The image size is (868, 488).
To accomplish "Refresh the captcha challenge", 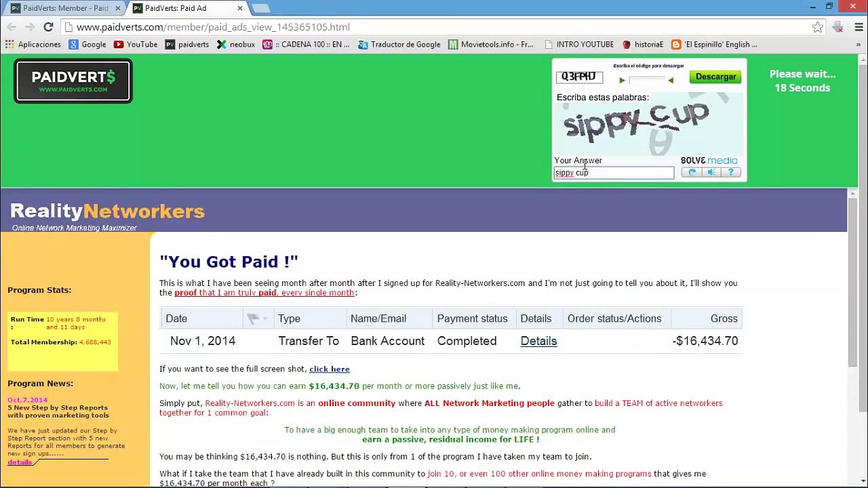I will click(692, 172).
